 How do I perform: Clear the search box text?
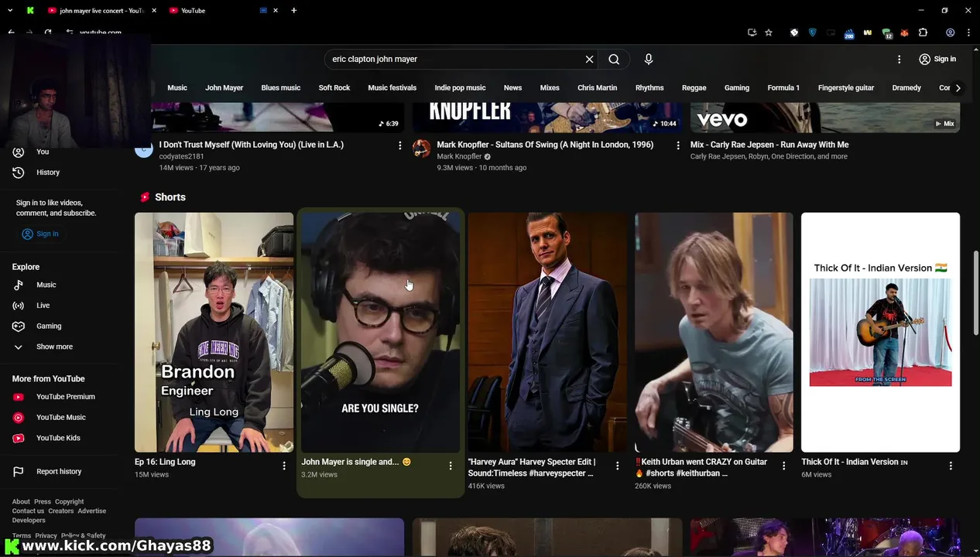click(589, 59)
